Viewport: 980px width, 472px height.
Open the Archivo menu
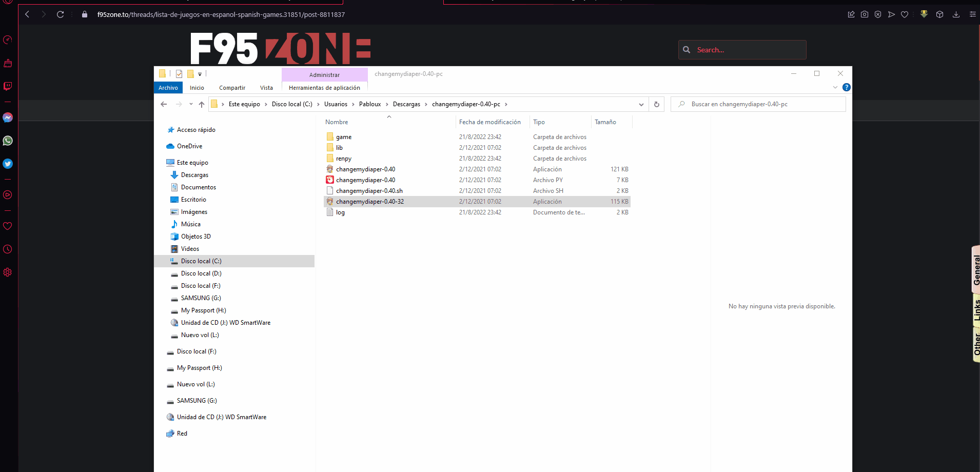click(x=168, y=87)
